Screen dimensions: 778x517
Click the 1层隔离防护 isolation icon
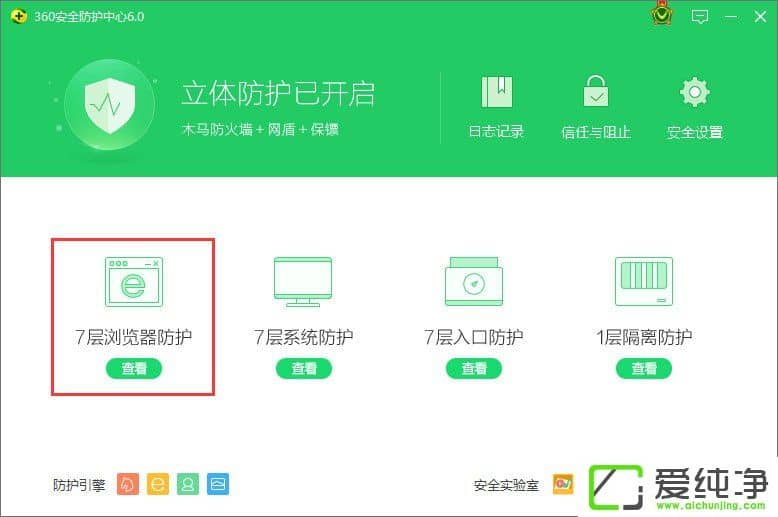pos(644,283)
